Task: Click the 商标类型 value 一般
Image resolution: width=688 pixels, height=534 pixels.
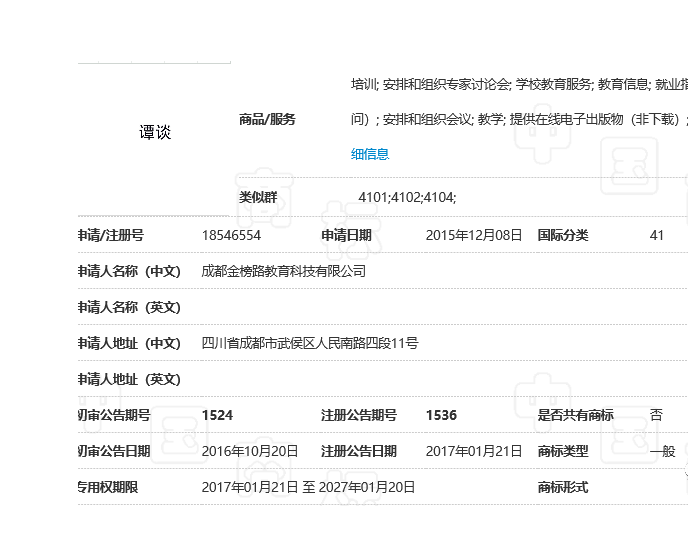Action: pyautogui.click(x=663, y=451)
